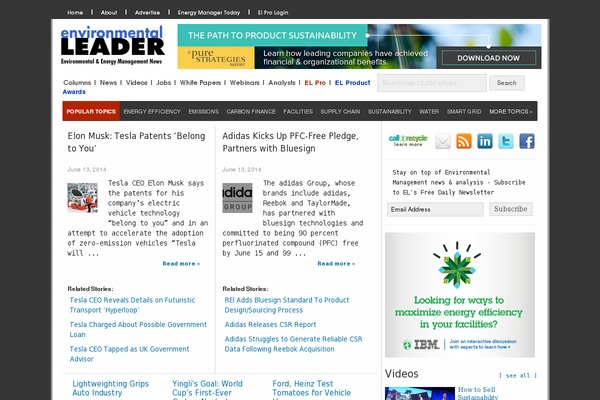Click the Subscribe button

tap(511, 209)
